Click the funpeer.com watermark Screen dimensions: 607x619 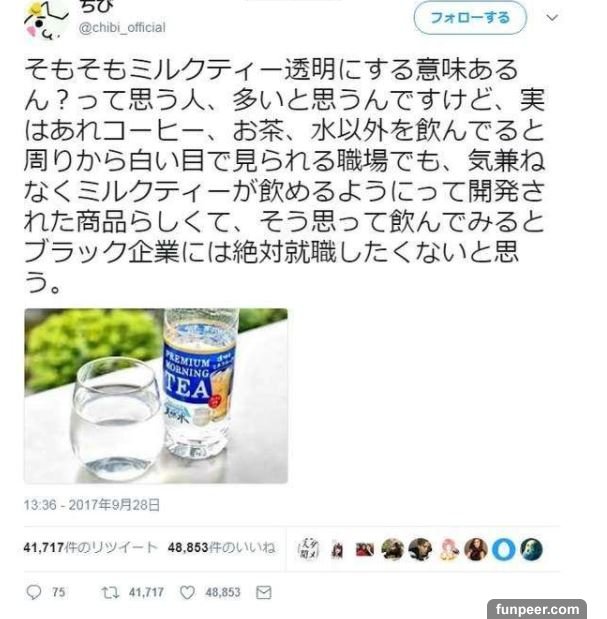(537, 609)
